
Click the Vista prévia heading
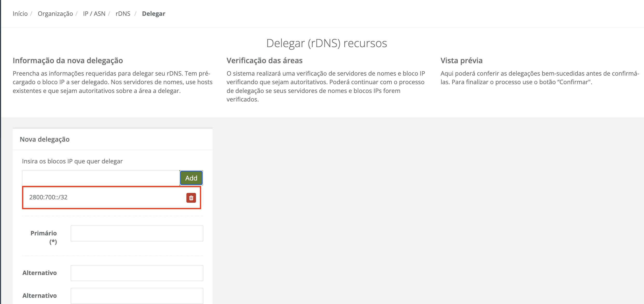click(461, 61)
